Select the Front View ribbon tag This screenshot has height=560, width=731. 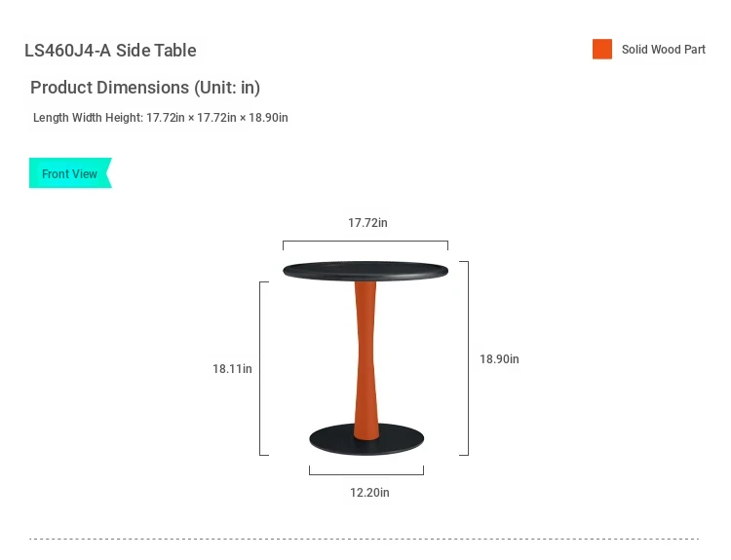tap(70, 172)
